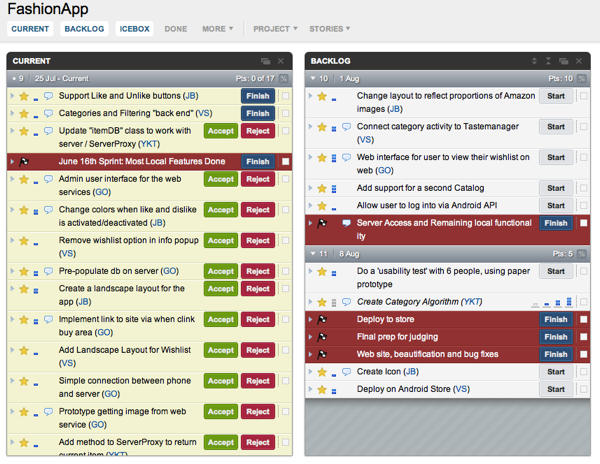The image size is (600, 464).
Task: Open the MORE dropdown menu
Action: (217, 29)
